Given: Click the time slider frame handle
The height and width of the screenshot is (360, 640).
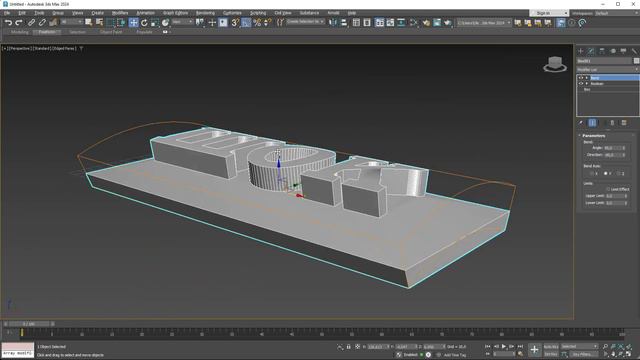Looking at the screenshot, I should click(29, 324).
